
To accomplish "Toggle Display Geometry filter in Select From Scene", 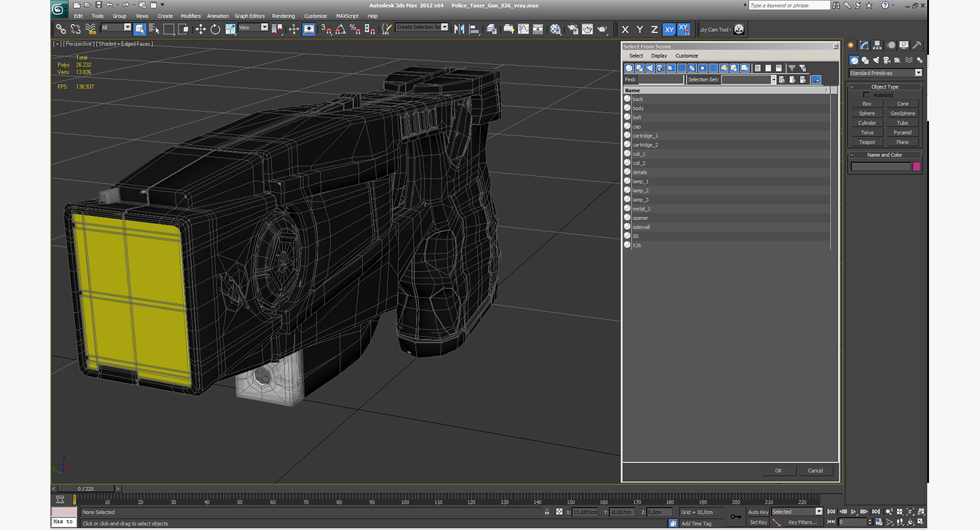I will 629,68.
